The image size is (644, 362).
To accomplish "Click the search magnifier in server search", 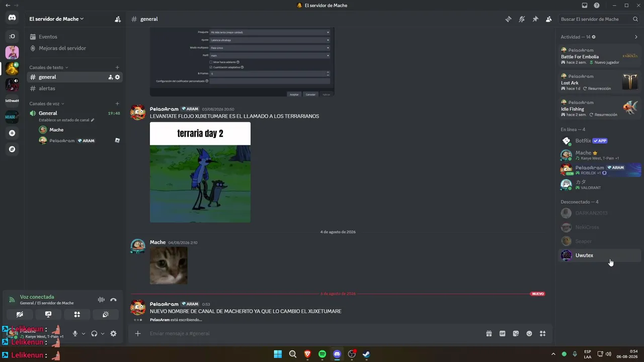I will pos(635,19).
